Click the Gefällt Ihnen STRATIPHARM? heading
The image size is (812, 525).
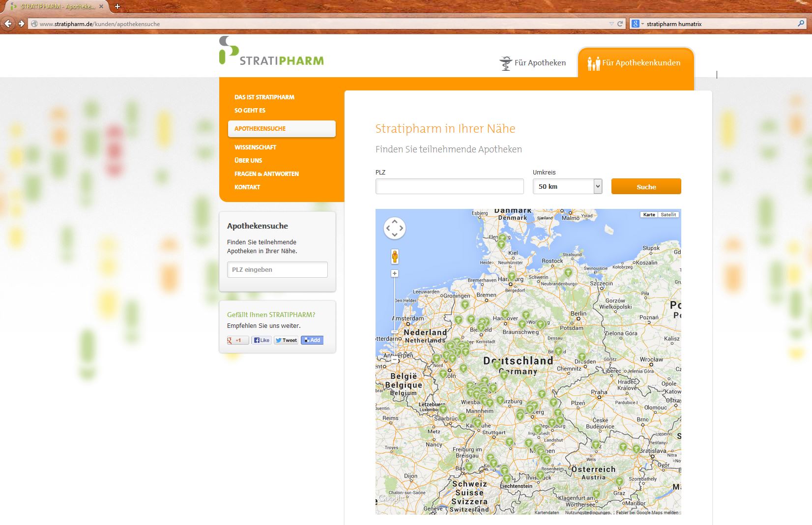271,315
